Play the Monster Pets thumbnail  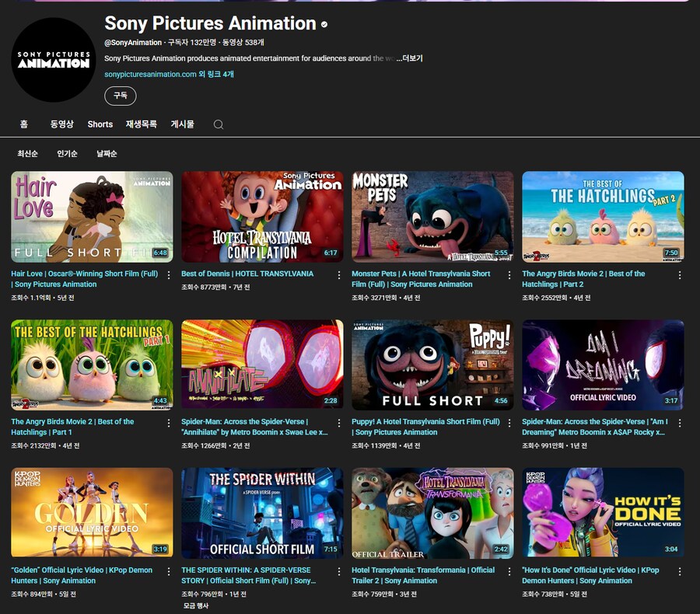432,216
